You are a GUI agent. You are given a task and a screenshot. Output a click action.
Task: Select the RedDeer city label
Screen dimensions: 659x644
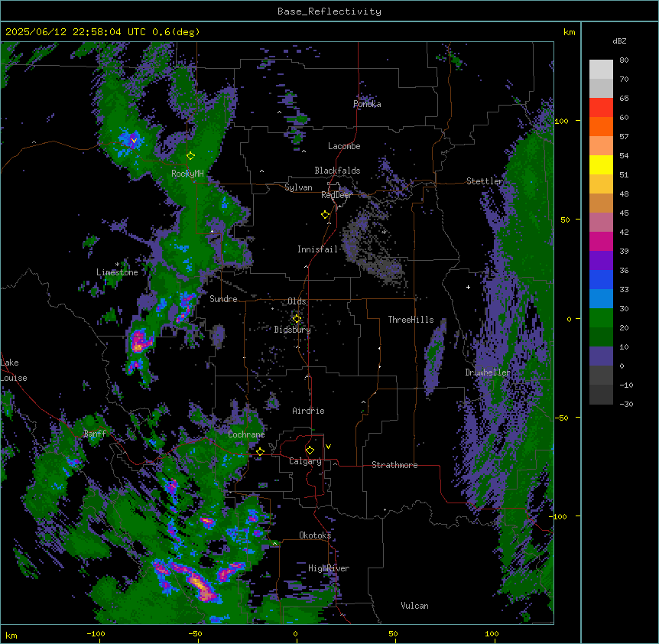[336, 195]
